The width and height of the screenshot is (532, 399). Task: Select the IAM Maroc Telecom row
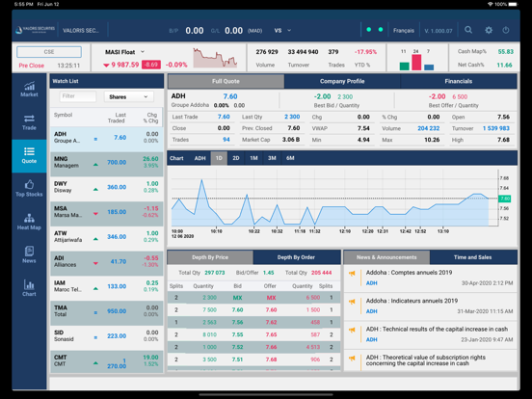pyautogui.click(x=107, y=288)
